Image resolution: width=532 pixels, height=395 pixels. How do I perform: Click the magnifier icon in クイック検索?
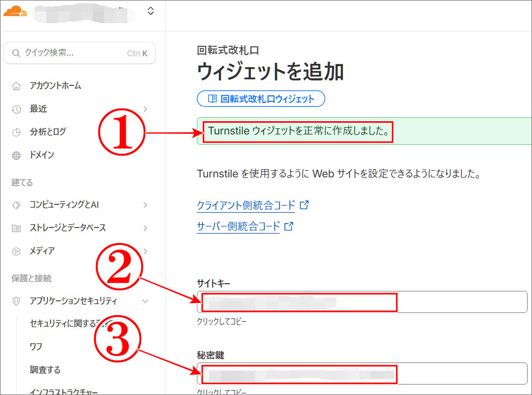pyautogui.click(x=15, y=53)
